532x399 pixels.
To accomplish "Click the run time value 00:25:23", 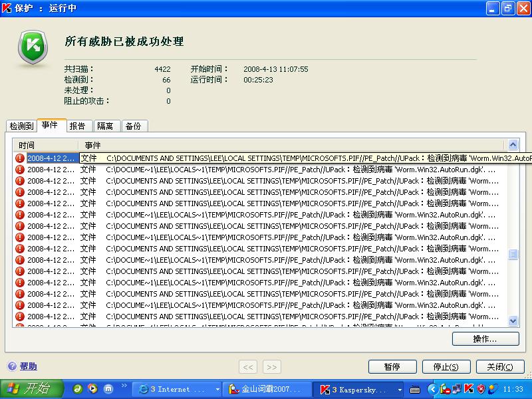I will tap(258, 80).
